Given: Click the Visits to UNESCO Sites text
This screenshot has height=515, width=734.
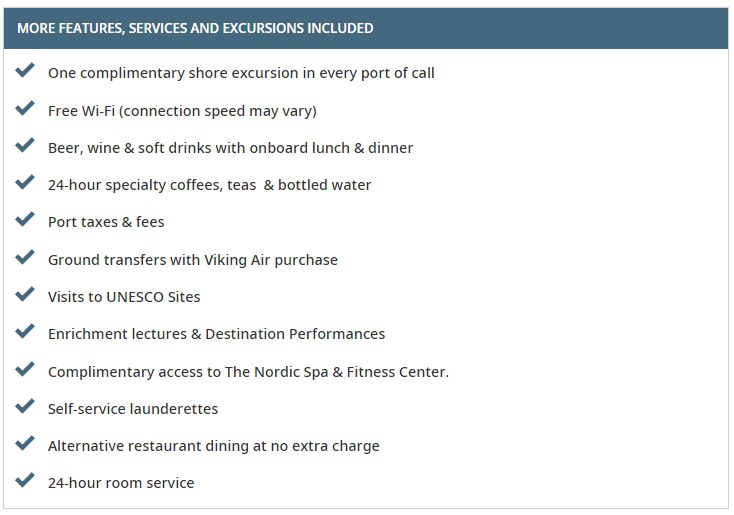Looking at the screenshot, I should 124,297.
